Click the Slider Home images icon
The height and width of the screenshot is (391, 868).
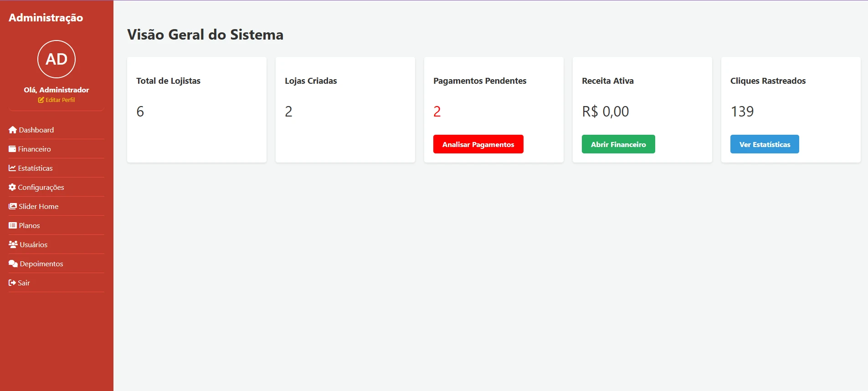tap(13, 206)
